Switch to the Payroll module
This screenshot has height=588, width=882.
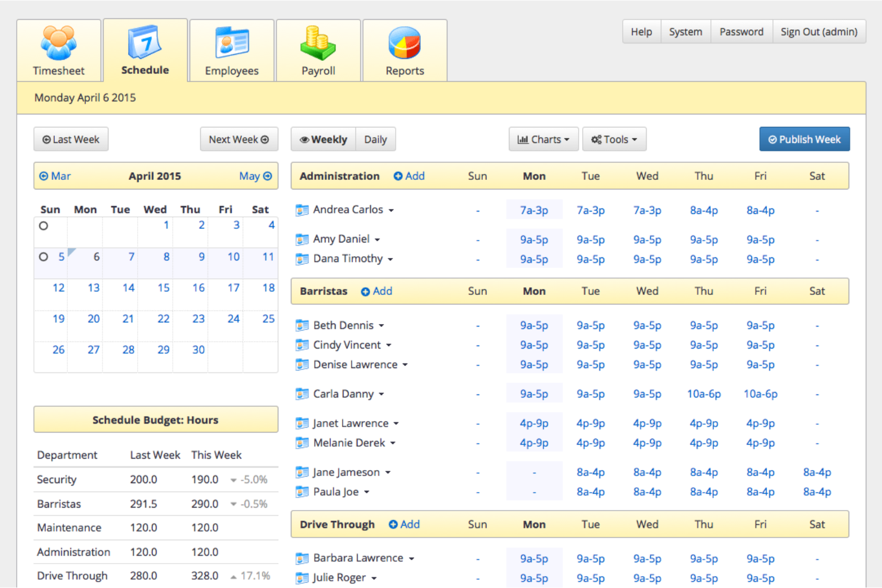(318, 51)
